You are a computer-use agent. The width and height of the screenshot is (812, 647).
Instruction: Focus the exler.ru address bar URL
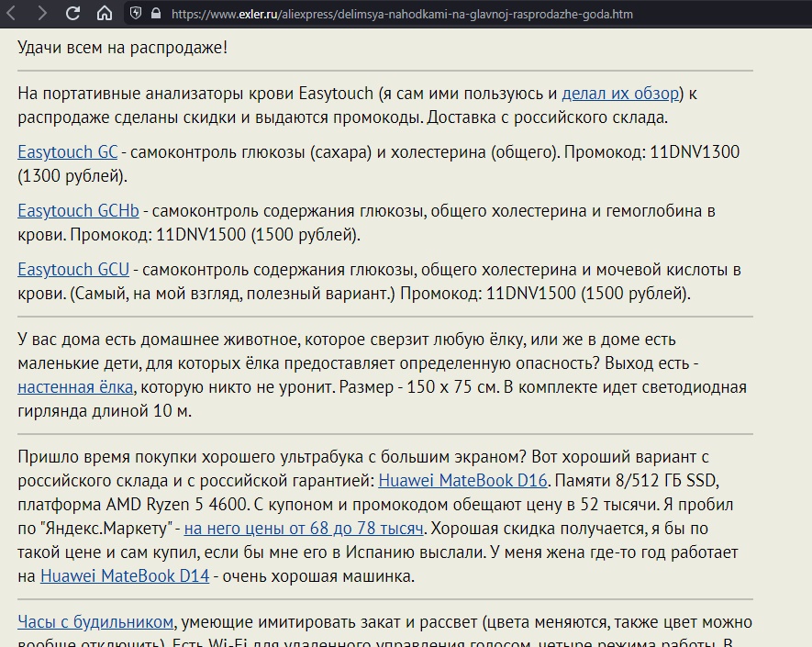tap(402, 14)
